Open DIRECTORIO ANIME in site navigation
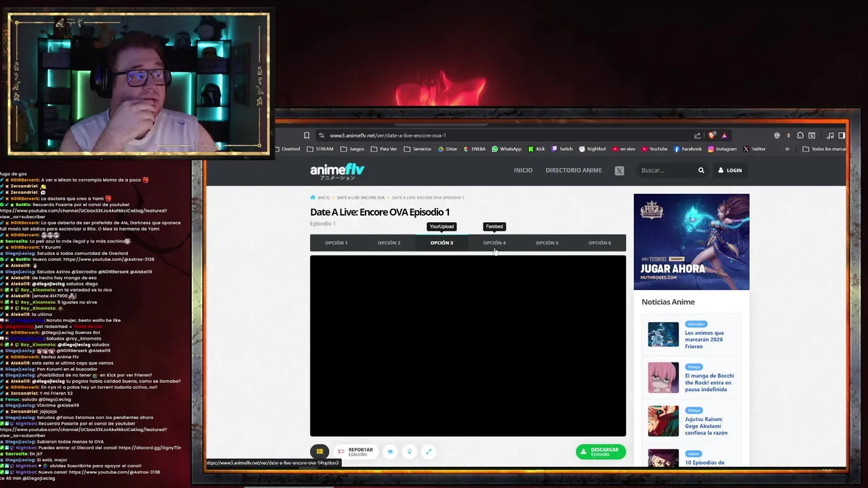 coord(574,171)
